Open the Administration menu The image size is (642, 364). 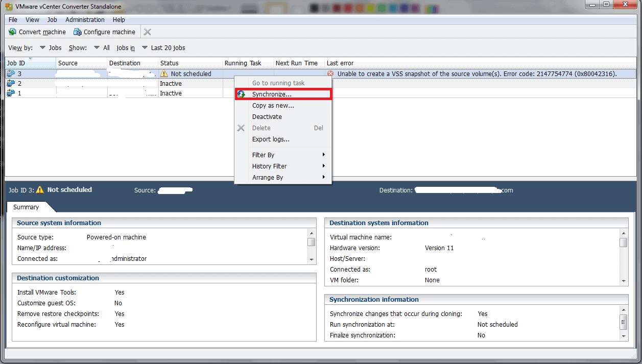coord(85,19)
